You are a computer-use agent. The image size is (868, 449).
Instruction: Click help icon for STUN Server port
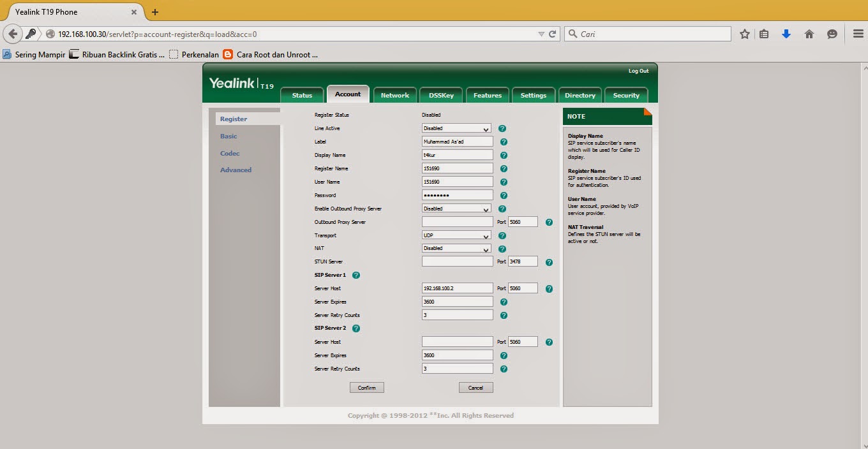[549, 262]
